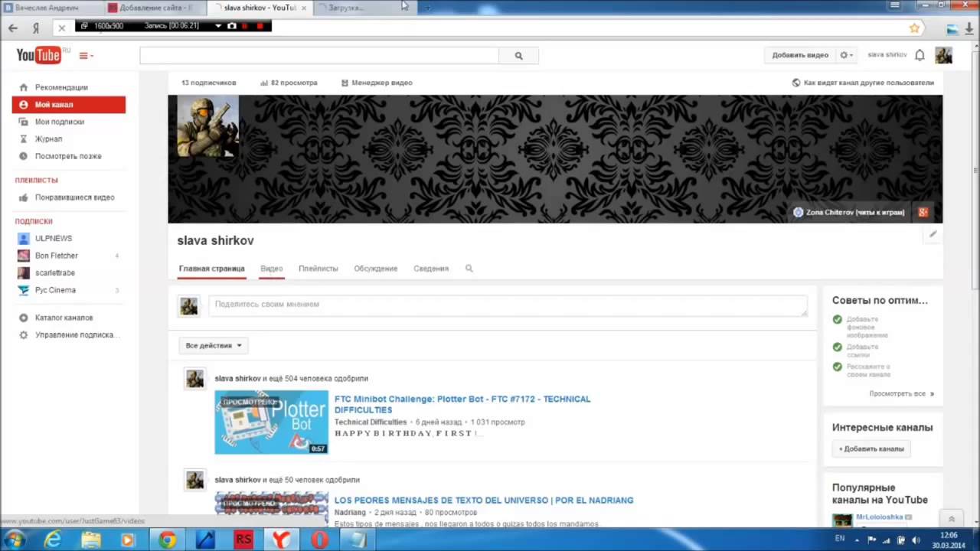
Task: Open the recorder dropdown arrow
Action: (218, 26)
